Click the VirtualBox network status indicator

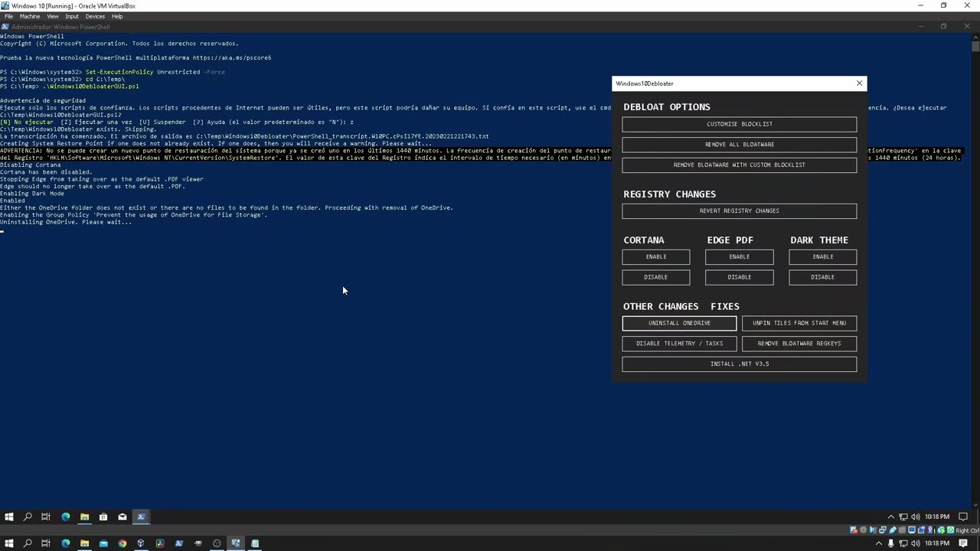tap(883, 530)
